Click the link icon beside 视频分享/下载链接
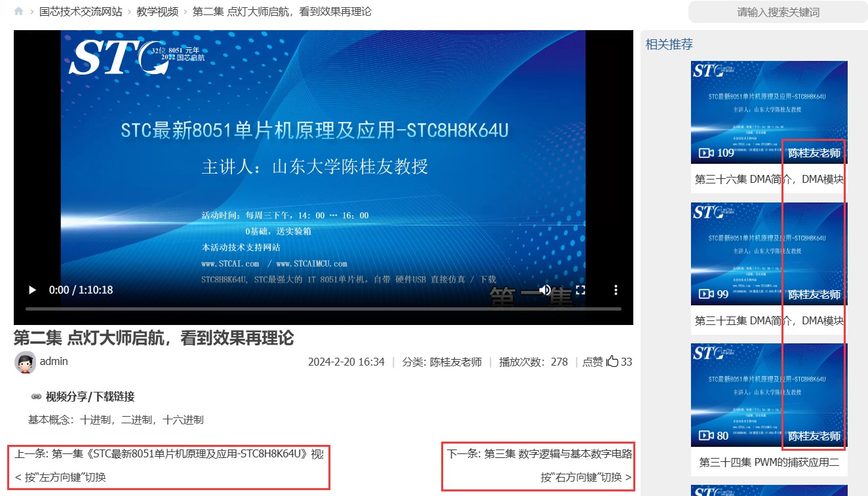The image size is (868, 496). click(x=36, y=397)
